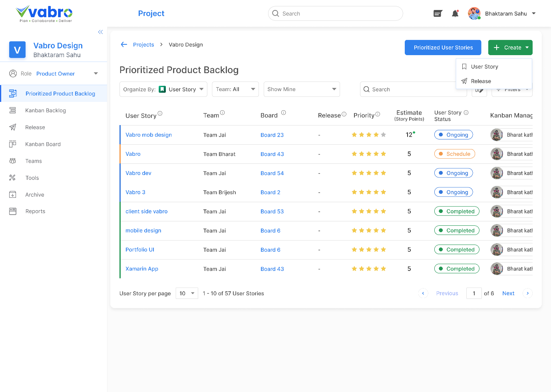Click the Priority column info icon
This screenshot has width=551, height=392.
(x=378, y=114)
